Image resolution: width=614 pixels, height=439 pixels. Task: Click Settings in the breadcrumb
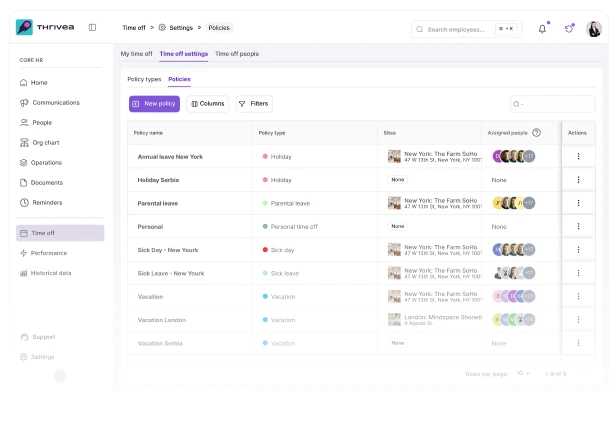175,28
